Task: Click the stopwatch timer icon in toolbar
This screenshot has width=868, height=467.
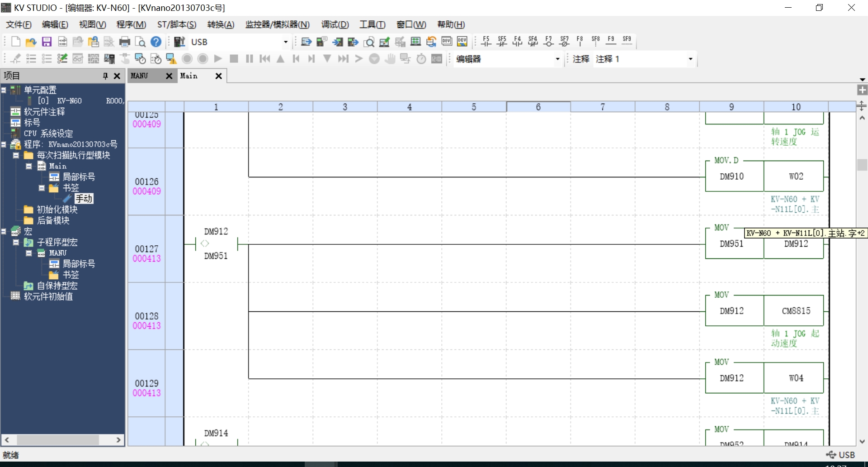Action: click(x=421, y=59)
